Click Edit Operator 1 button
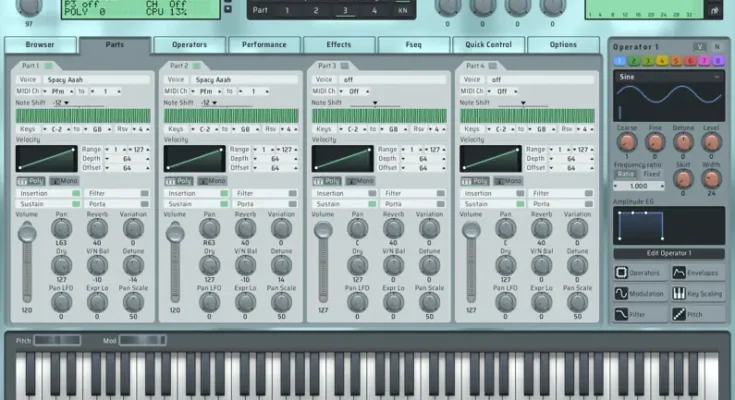This screenshot has height=400, width=735. point(669,253)
